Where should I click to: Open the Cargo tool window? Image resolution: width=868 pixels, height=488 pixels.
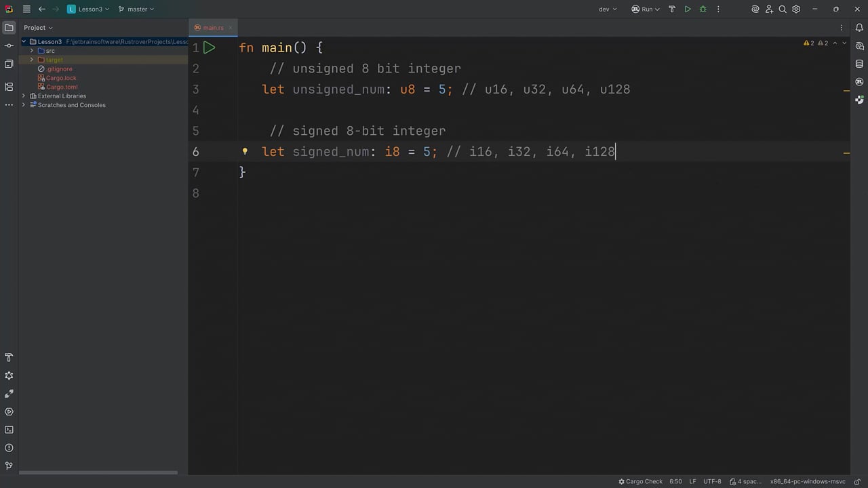point(859,81)
